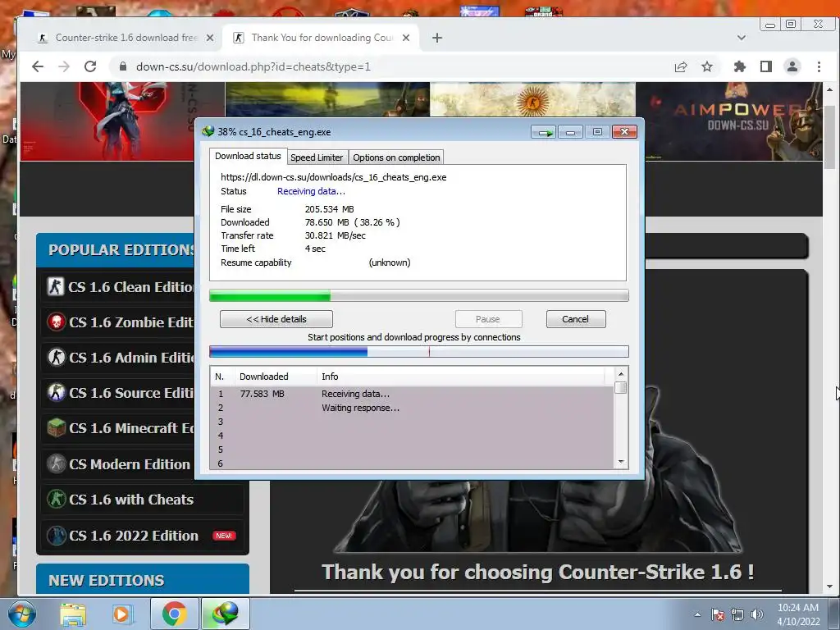Image resolution: width=840 pixels, height=630 pixels.
Task: Open the Options on completion tab
Action: [396, 157]
